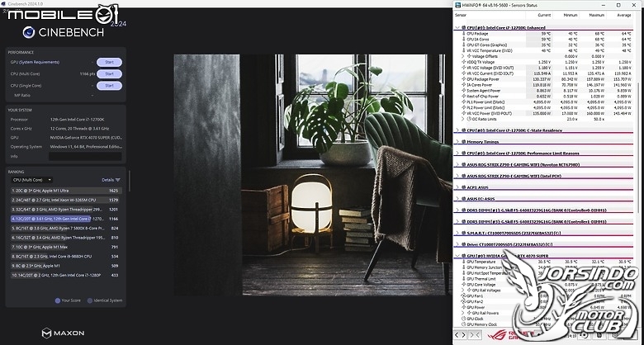Select ranking row 2, Intel Xeon W-3265M

[65, 200]
